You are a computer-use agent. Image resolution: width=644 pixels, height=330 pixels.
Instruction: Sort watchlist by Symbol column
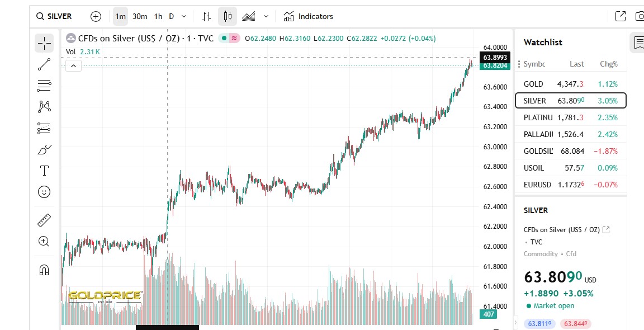pos(534,64)
